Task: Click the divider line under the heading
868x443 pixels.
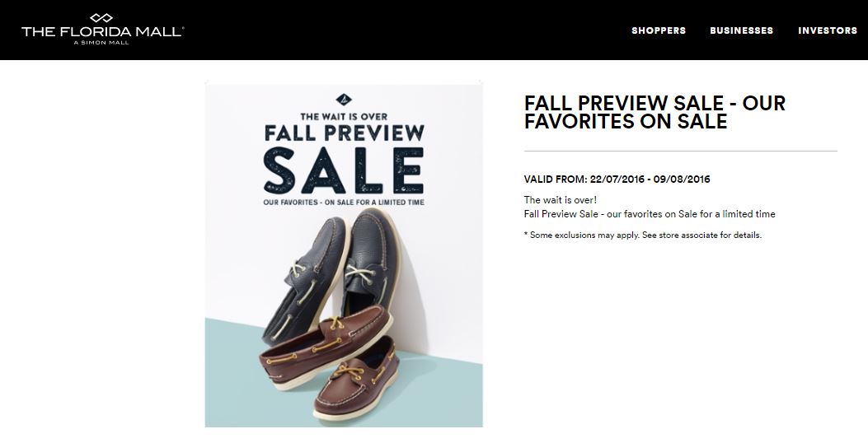Action: click(680, 152)
